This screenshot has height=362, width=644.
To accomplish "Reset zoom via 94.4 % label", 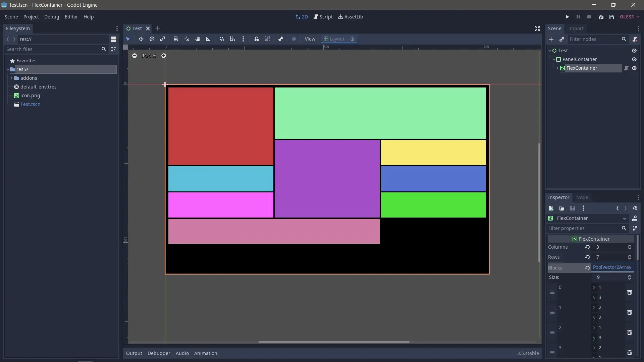I will pyautogui.click(x=149, y=56).
